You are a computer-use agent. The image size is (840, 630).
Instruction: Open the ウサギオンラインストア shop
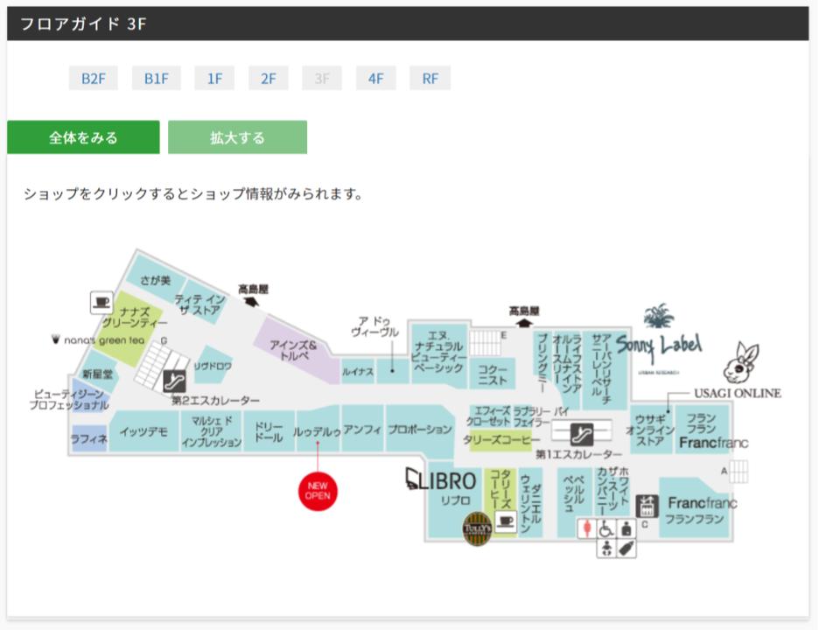651,430
